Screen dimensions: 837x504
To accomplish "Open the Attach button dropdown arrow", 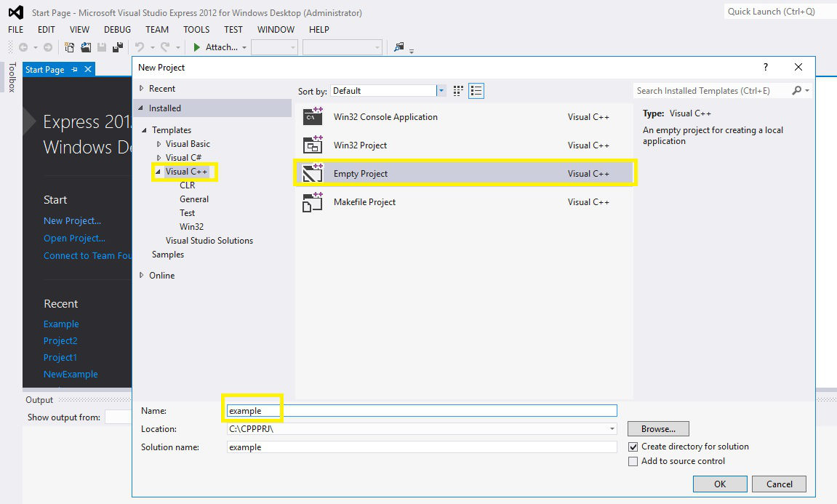I will (x=244, y=47).
